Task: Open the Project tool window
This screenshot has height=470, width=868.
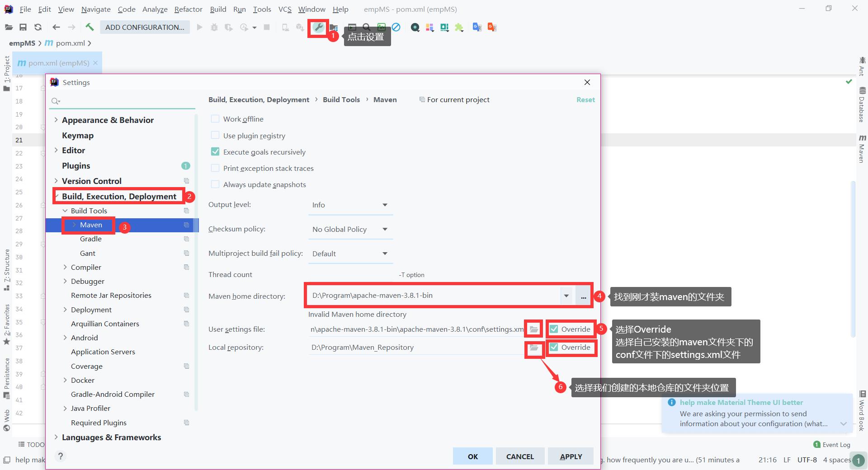Action: point(7,73)
